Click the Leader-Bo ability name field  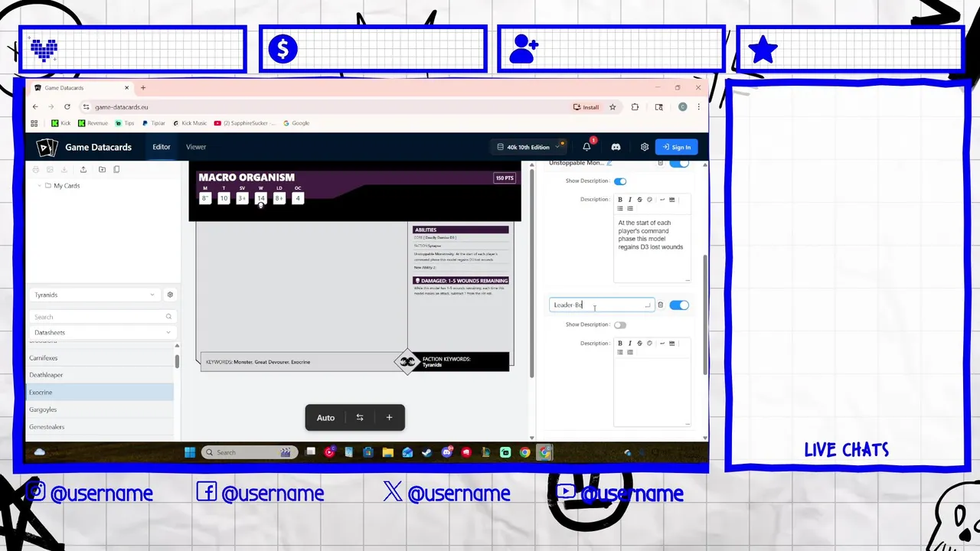point(602,305)
